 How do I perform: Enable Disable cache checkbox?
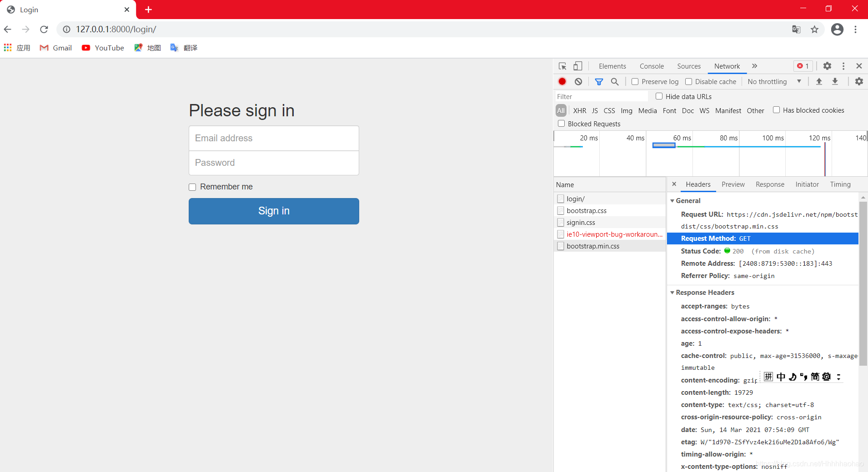click(x=688, y=82)
